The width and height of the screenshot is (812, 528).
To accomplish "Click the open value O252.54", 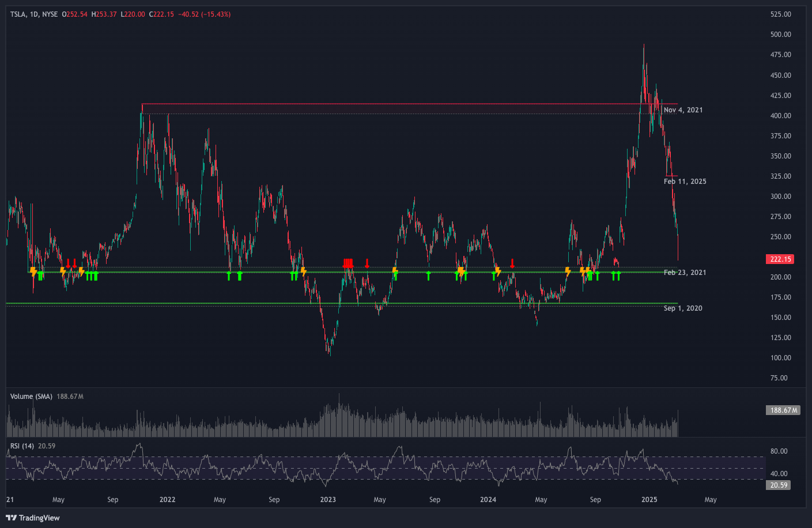I will (x=75, y=14).
